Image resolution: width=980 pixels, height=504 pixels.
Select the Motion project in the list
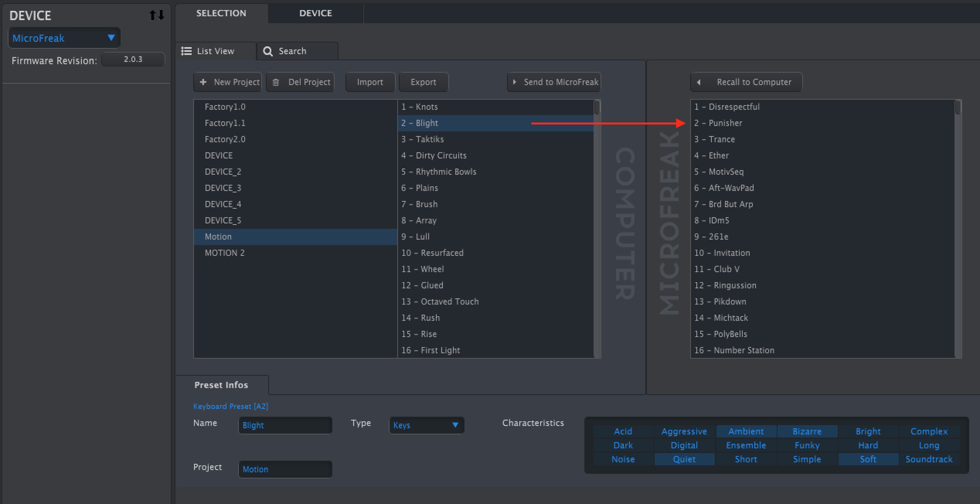(x=218, y=237)
